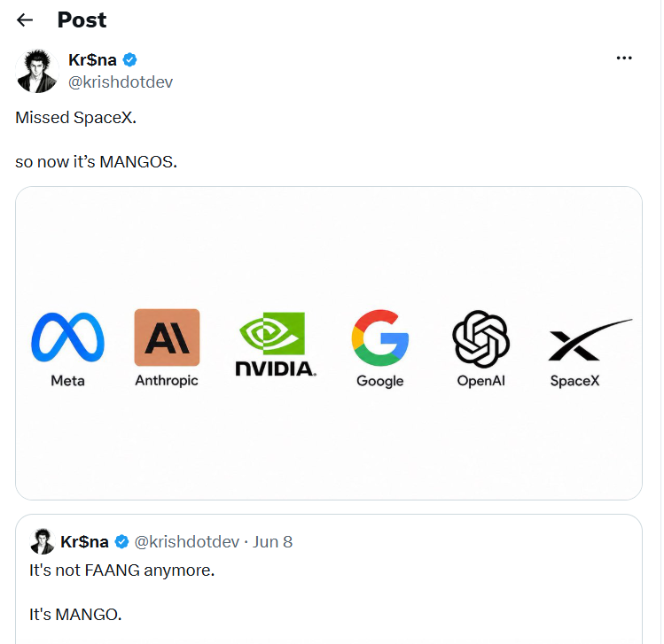Open the MANGOS image attachment
This screenshot has height=644, width=664.
click(x=329, y=343)
